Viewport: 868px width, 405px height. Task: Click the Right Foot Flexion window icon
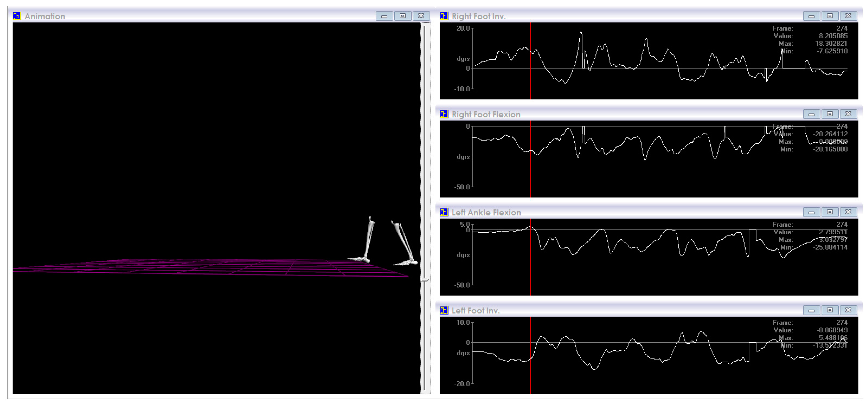(x=444, y=114)
